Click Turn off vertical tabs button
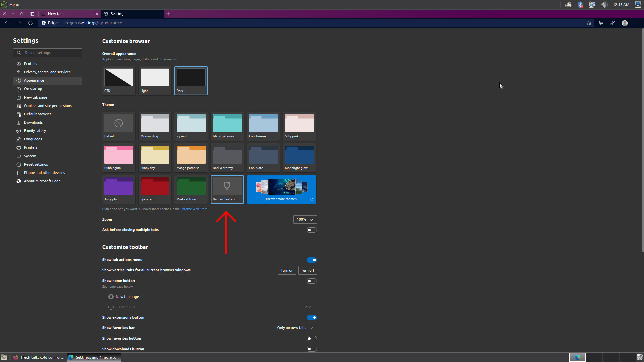This screenshot has height=362, width=644. pos(307,270)
